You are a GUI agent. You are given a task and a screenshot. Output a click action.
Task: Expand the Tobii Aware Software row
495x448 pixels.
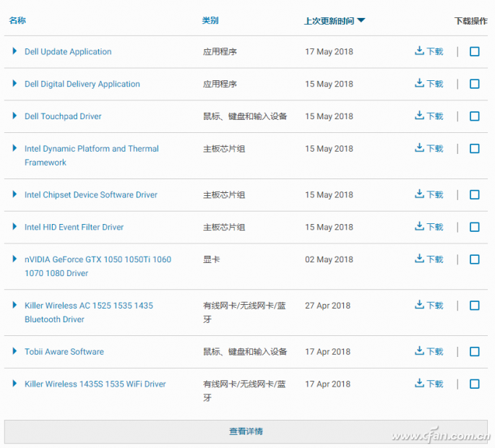14,351
